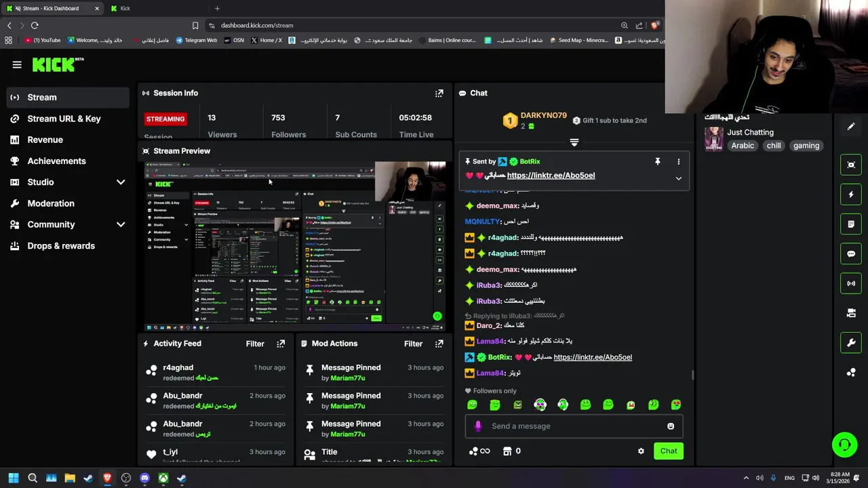The image size is (868, 488).
Task: Open the Activity Feed Filter
Action: 255,344
